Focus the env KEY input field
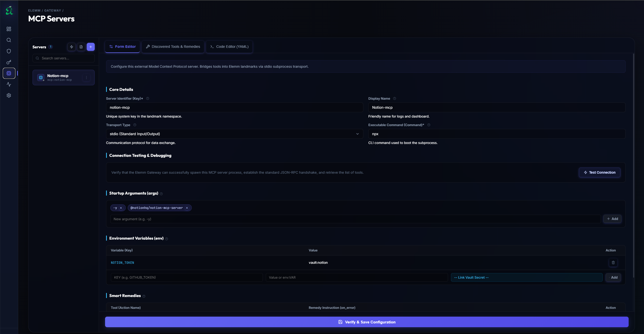 pos(187,277)
